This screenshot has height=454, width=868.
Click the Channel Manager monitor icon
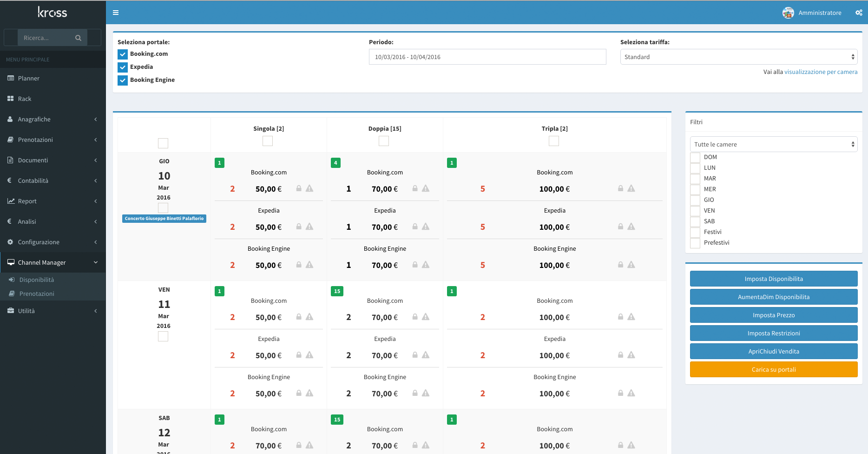11,262
